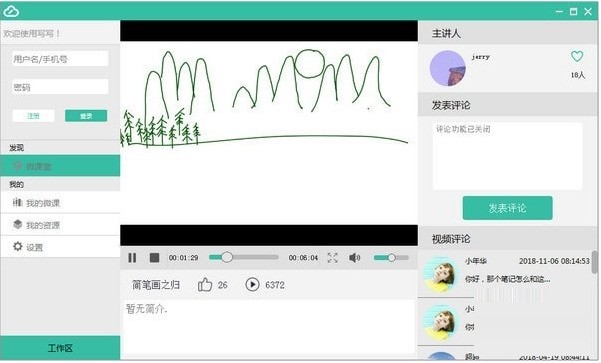Pause the video playback
601x363 pixels.
pos(132,258)
